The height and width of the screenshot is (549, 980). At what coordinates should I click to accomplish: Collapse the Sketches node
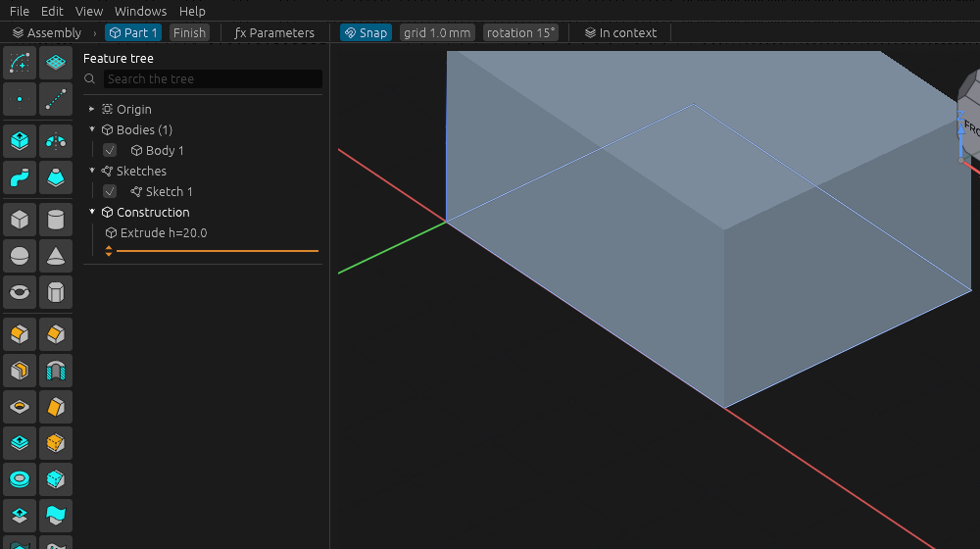(92, 171)
